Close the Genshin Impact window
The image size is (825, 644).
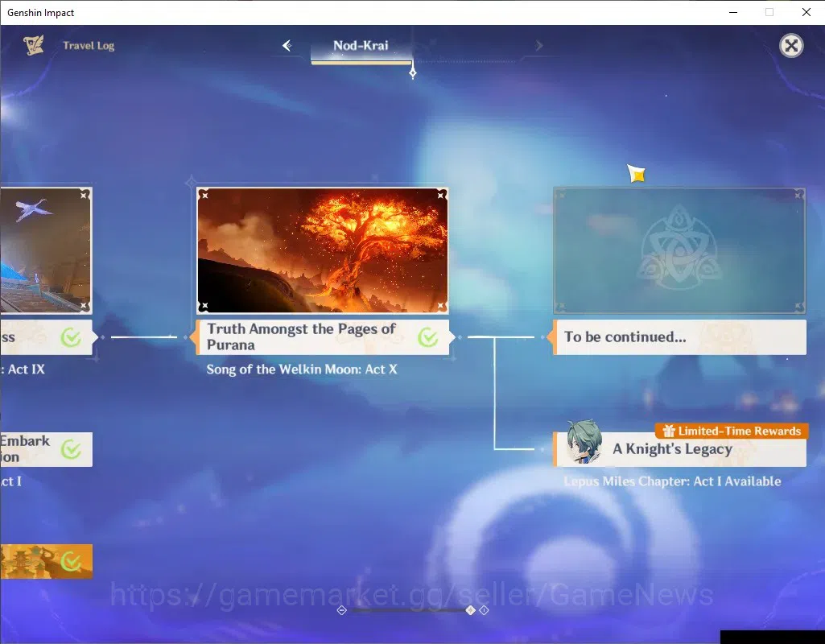pyautogui.click(x=806, y=12)
